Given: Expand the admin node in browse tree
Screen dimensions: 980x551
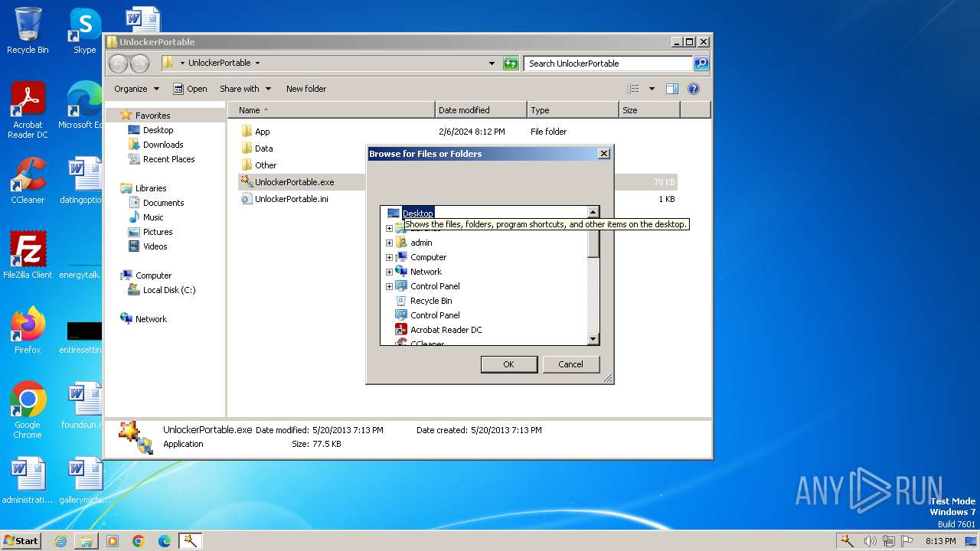Looking at the screenshot, I should 389,243.
